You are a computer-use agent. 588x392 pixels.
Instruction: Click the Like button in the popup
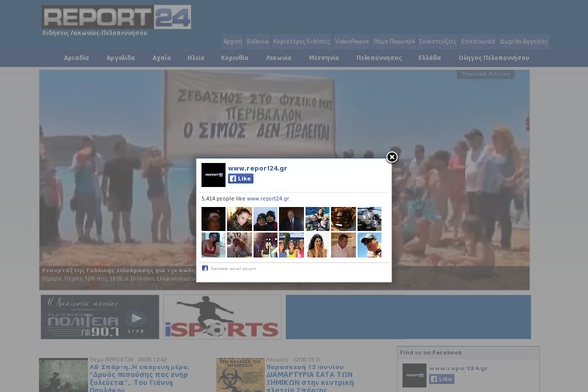click(241, 179)
